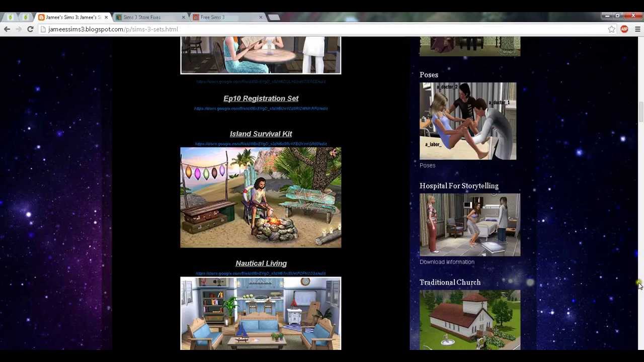
Task: Minimize the Chrome window
Action: pos(607,16)
